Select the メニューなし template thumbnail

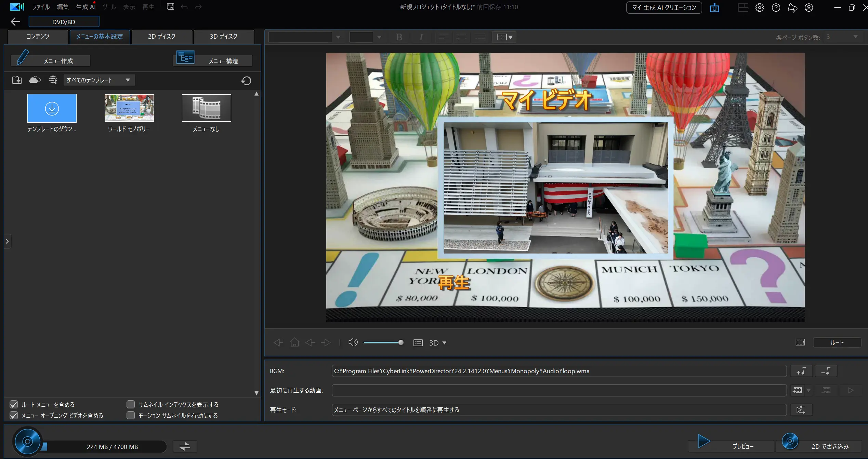coord(207,108)
